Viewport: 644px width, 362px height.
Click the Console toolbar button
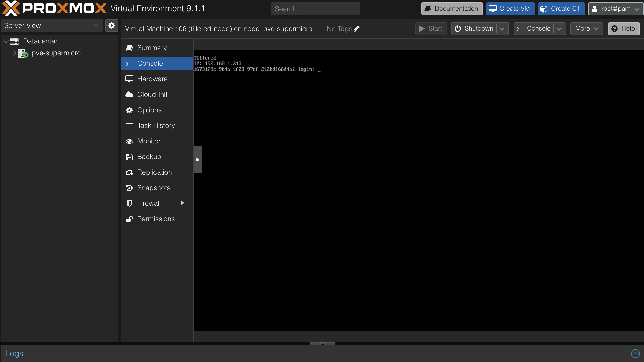tap(534, 28)
